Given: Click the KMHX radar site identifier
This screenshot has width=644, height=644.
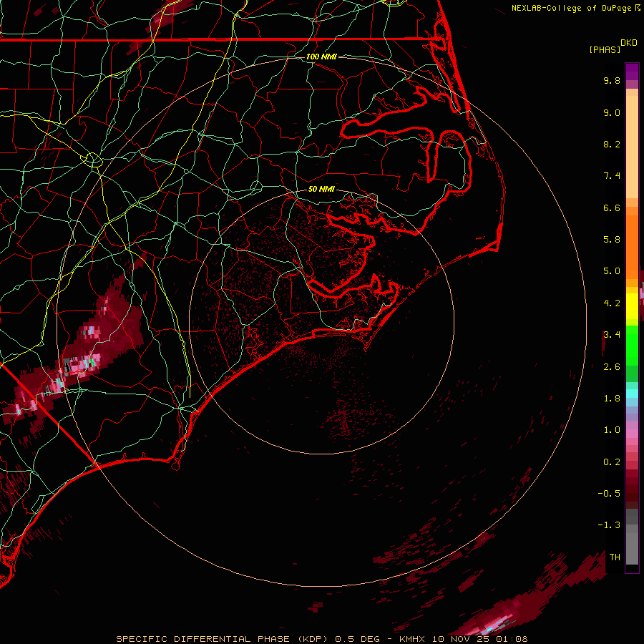Looking at the screenshot, I should click(x=411, y=639).
